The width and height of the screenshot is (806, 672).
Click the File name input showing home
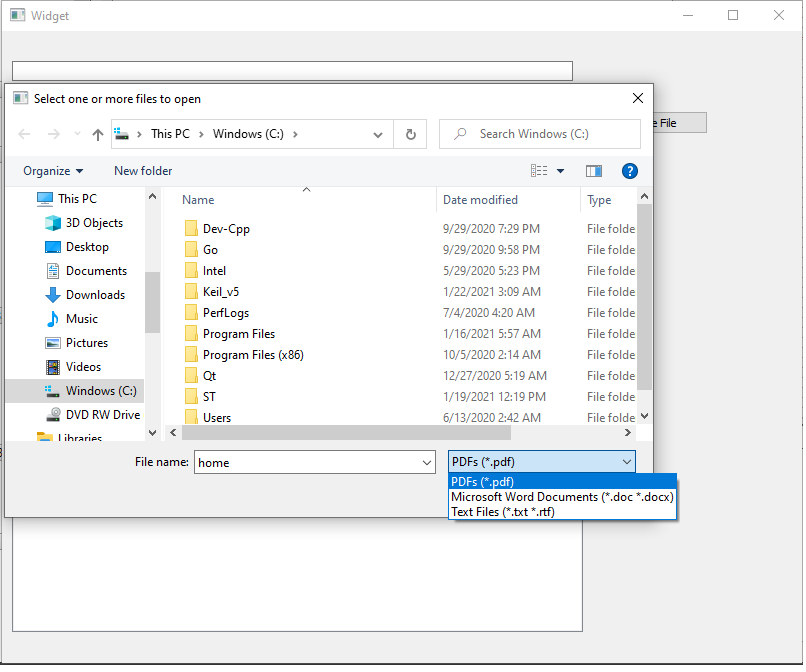pos(300,462)
